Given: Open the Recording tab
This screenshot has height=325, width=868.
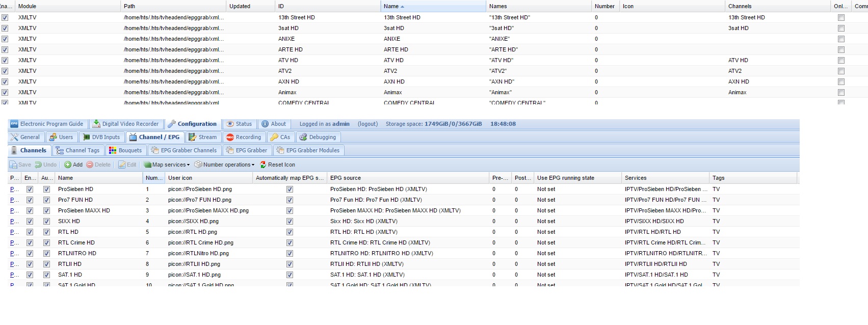Looking at the screenshot, I should [x=244, y=137].
